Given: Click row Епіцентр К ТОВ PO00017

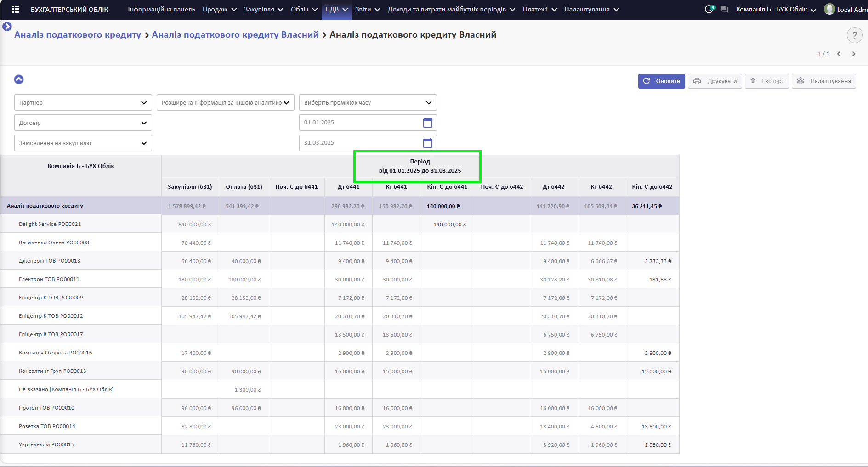Looking at the screenshot, I should pos(340,334).
